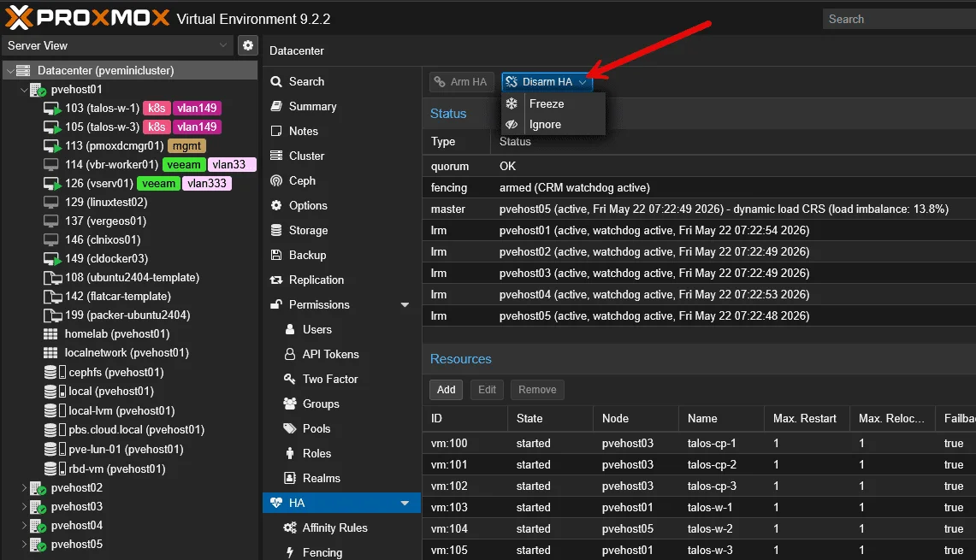Click the Ignore eye-slash icon
This screenshot has height=560, width=976.
click(x=512, y=125)
